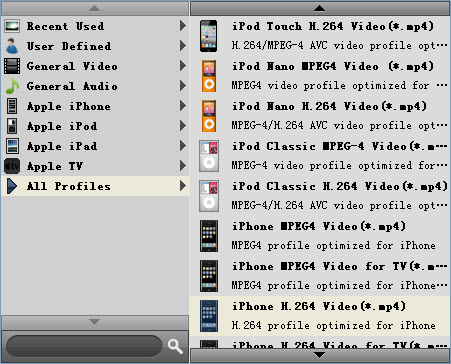Select the General Video category
451x364 pixels.
click(95, 66)
